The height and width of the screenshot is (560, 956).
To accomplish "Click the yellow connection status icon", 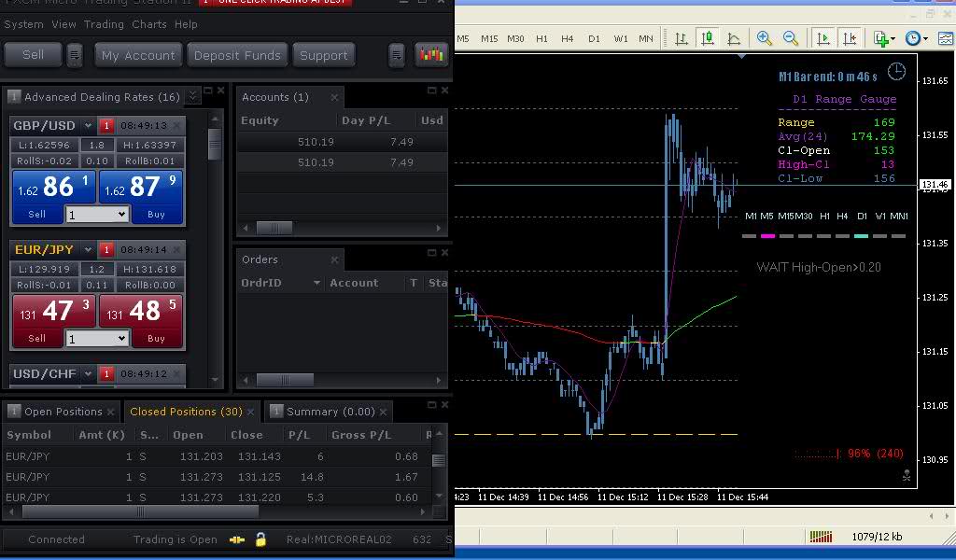I will coord(237,539).
